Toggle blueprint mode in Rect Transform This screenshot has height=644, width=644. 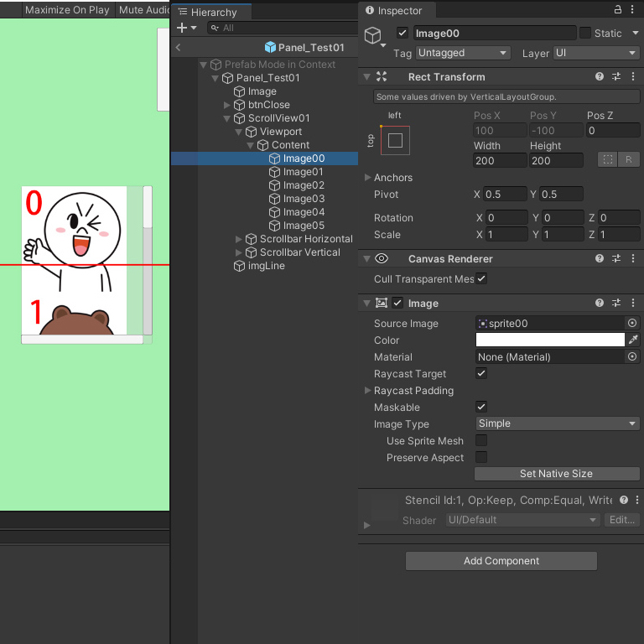[x=607, y=160]
